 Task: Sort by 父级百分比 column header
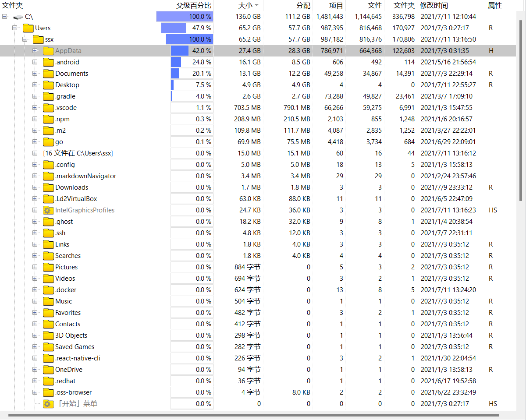(194, 5)
